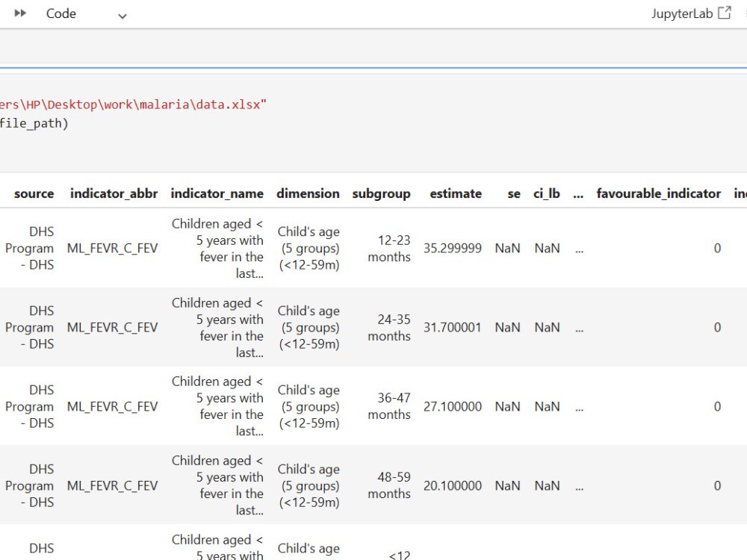Click ML_FEVR_C_FEV in the 24-35 months row
747x560 pixels.
pyautogui.click(x=113, y=328)
